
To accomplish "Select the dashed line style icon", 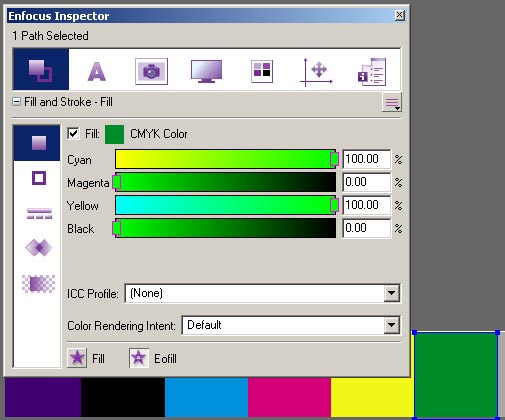I will coord(39,214).
